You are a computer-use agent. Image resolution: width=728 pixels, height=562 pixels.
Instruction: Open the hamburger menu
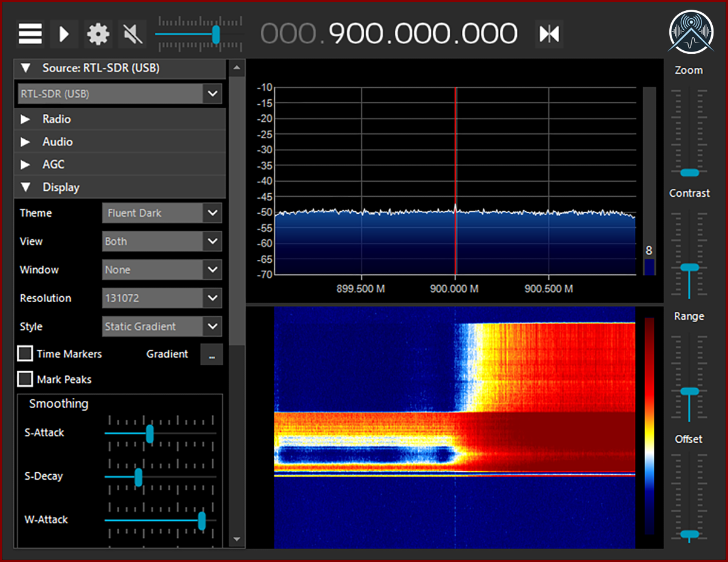click(30, 34)
